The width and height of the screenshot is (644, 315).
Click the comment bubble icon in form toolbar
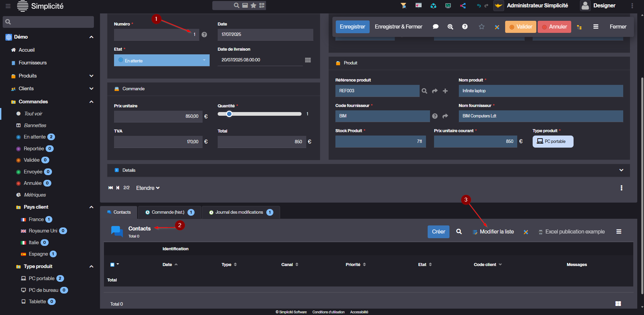pos(435,27)
